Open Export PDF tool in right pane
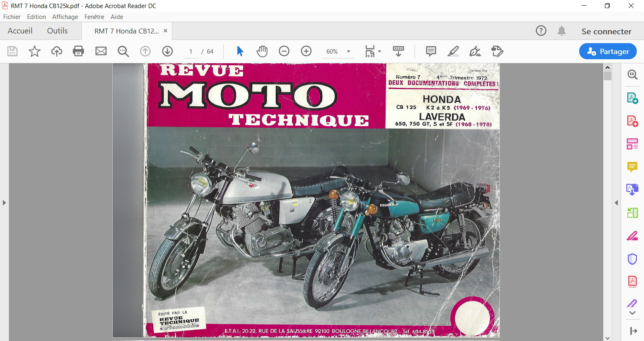The height and width of the screenshot is (341, 644). click(x=632, y=98)
